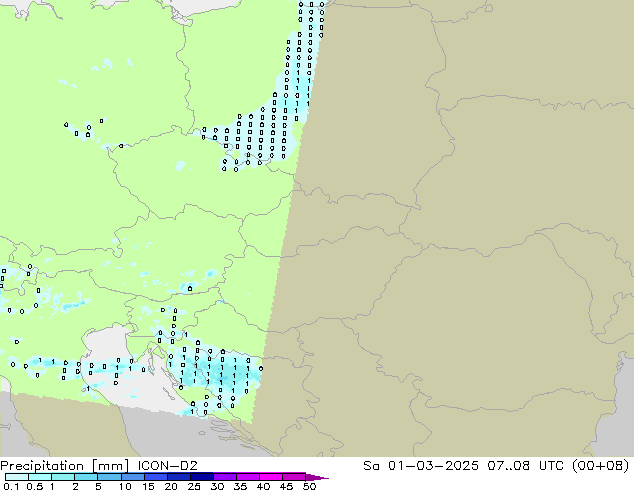This screenshot has width=634, height=490.
Task: Click the '20' legend scale value
Action: (x=171, y=486)
